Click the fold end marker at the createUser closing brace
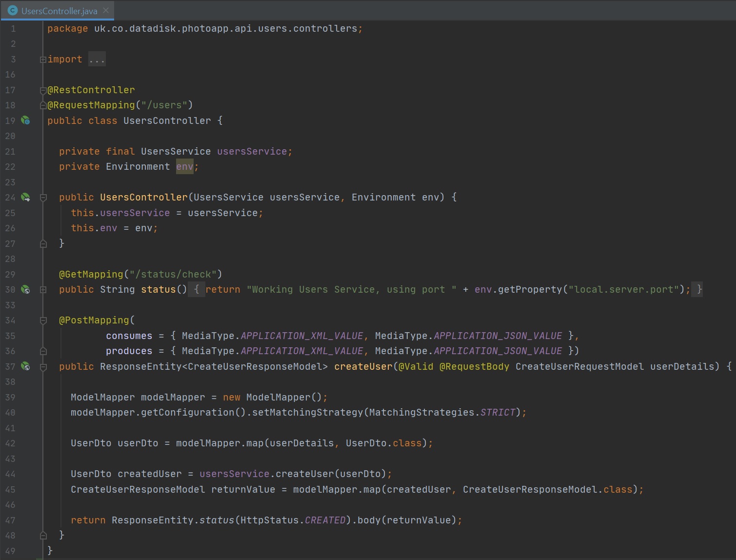Screen dimensions: 736x560 (x=43, y=536)
